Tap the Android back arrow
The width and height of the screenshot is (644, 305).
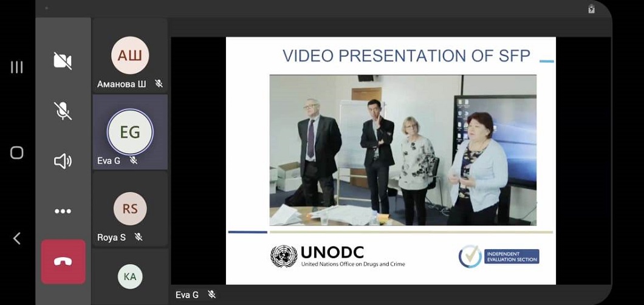coord(16,239)
